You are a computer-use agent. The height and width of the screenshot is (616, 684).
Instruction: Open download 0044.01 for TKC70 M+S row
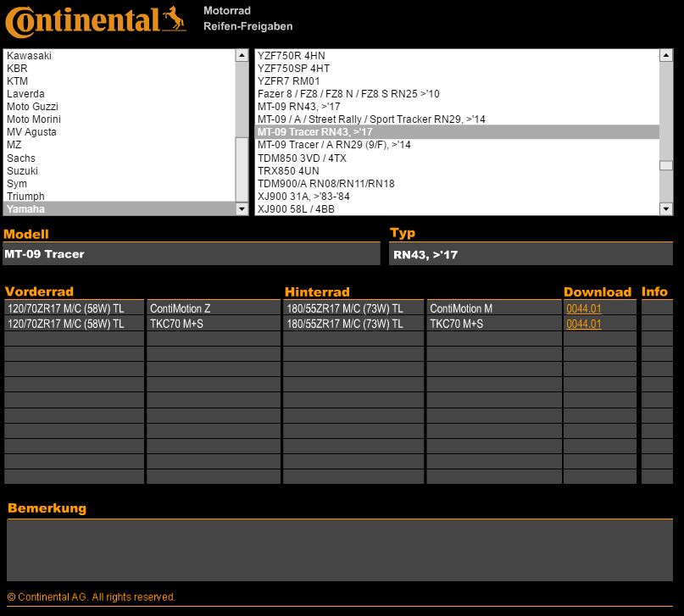tap(583, 324)
